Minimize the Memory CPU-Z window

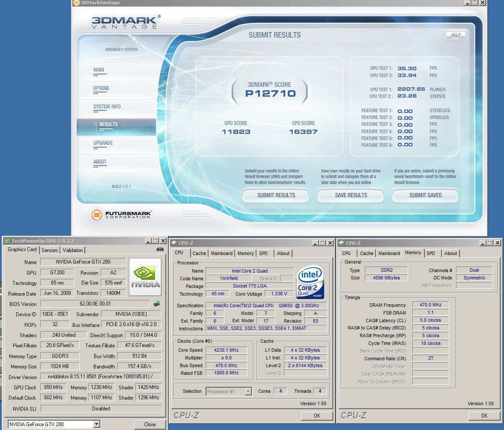click(483, 243)
